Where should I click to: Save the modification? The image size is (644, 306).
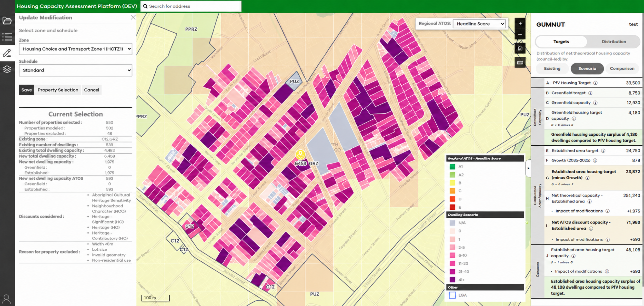pos(26,90)
